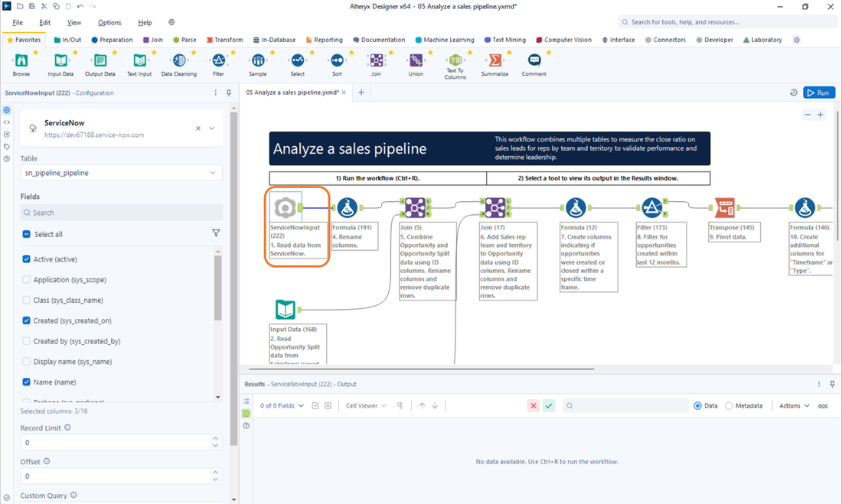
Task: Select the Browse tool from the toolbar
Action: pos(22,61)
